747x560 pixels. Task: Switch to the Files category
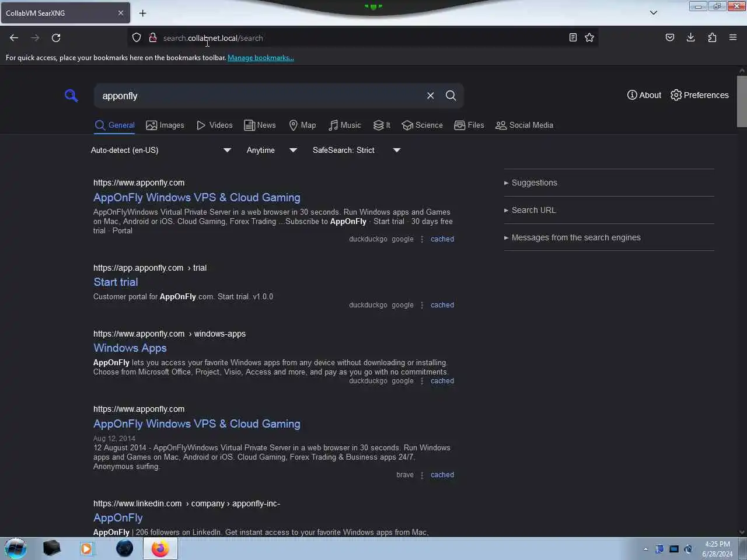[469, 125]
